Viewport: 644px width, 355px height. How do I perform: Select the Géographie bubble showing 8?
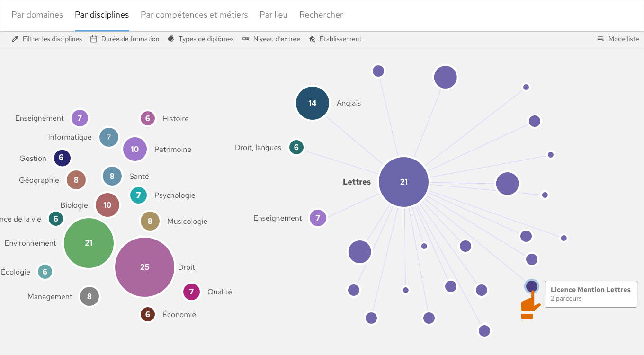tap(76, 180)
